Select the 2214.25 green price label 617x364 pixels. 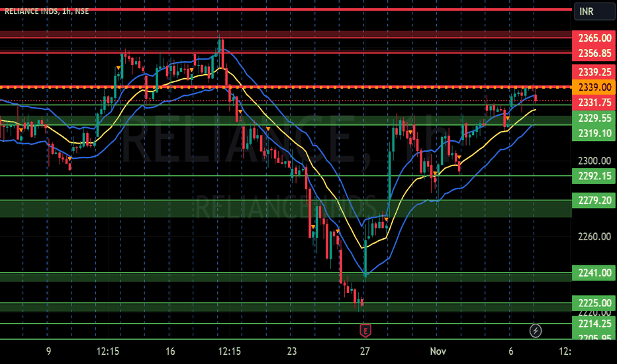[x=594, y=324]
